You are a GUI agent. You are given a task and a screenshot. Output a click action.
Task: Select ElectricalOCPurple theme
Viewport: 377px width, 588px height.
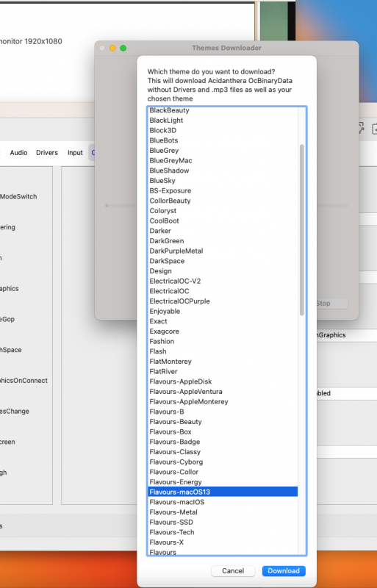(223, 301)
